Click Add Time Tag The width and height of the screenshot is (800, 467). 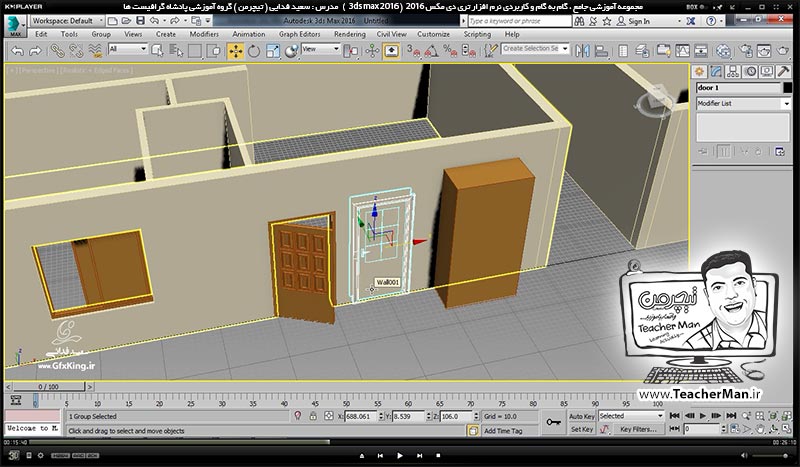[503, 431]
